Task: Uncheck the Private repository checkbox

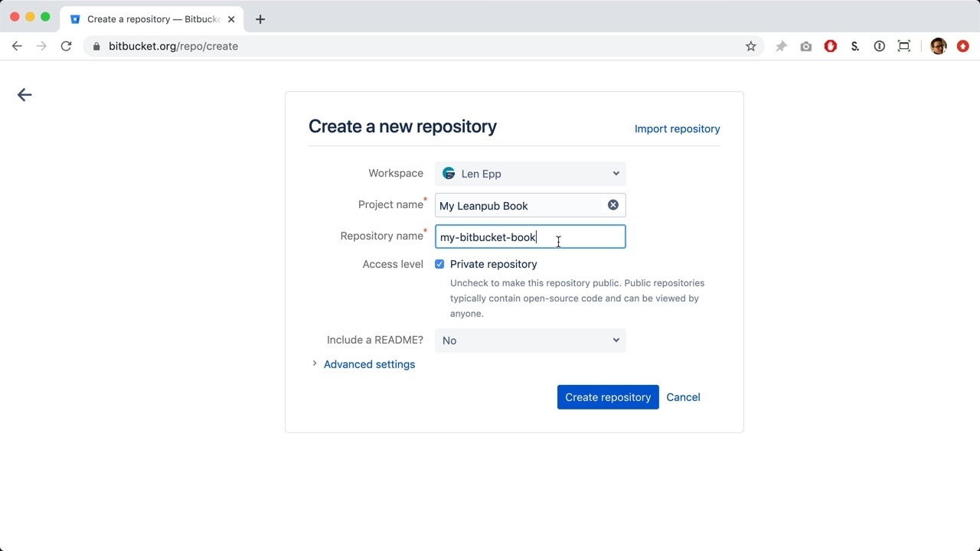Action: point(439,264)
